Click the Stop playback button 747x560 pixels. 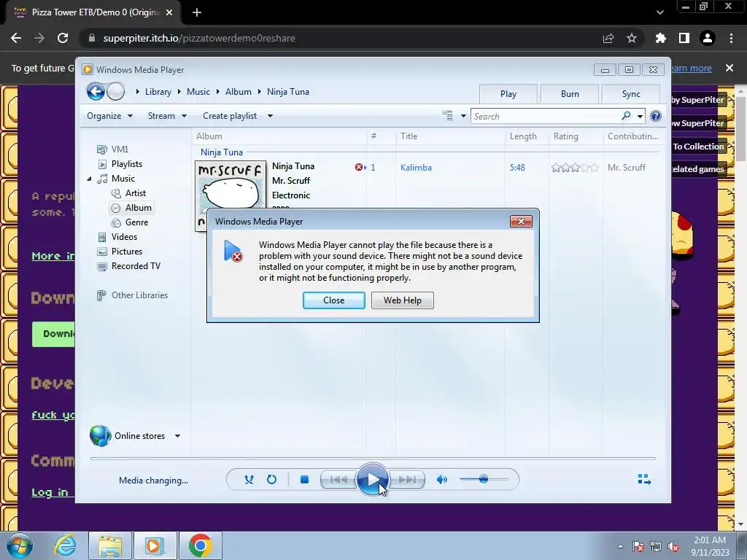pos(304,480)
